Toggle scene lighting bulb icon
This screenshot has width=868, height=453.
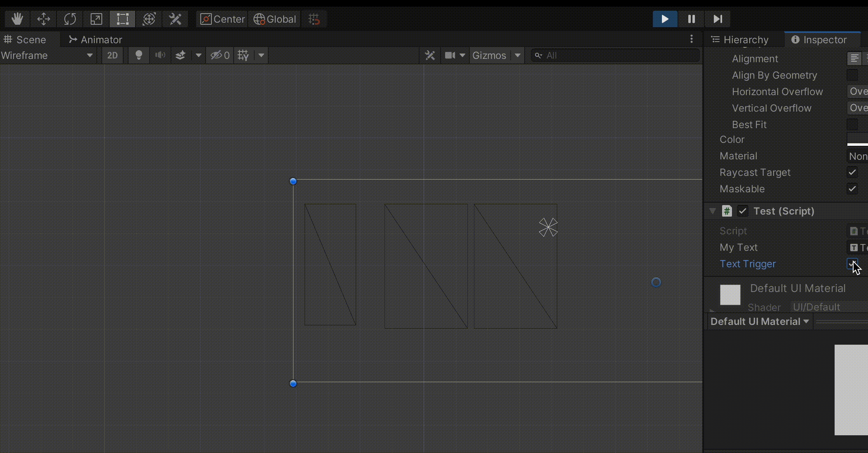coord(139,55)
